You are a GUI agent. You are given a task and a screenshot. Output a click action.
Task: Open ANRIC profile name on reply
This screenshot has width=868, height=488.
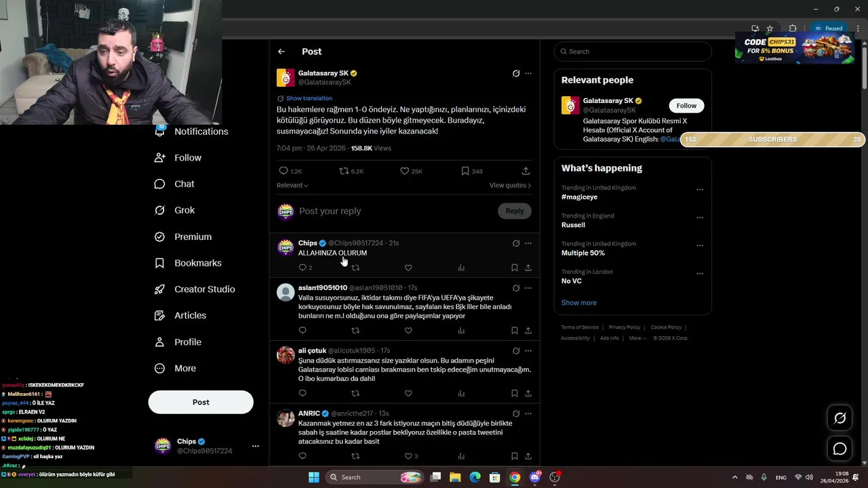pos(309,413)
